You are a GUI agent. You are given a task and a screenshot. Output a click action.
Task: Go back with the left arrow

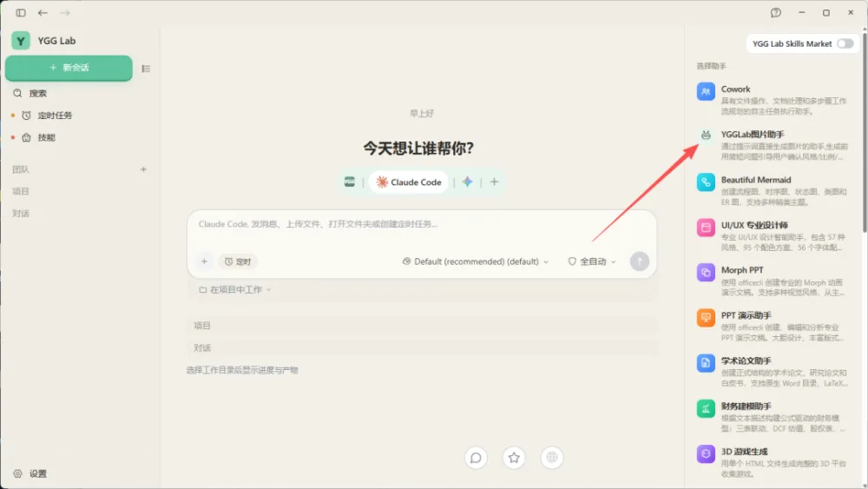(43, 13)
